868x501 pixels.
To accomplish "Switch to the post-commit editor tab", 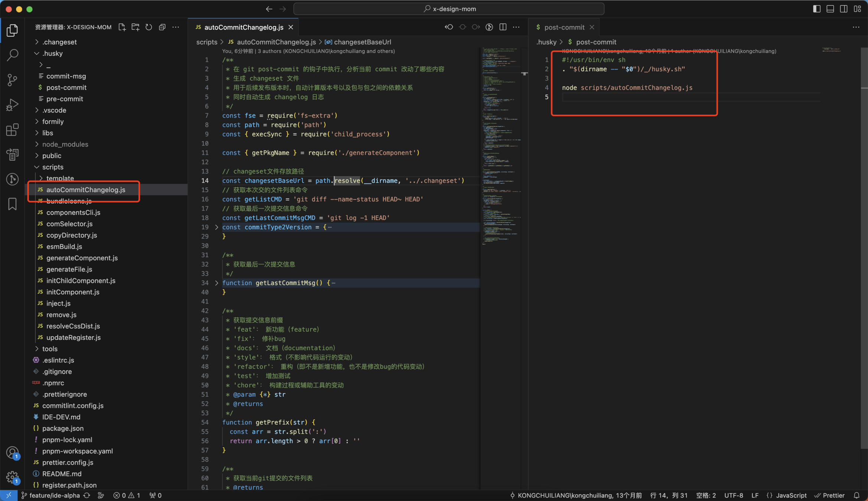I will pos(564,27).
